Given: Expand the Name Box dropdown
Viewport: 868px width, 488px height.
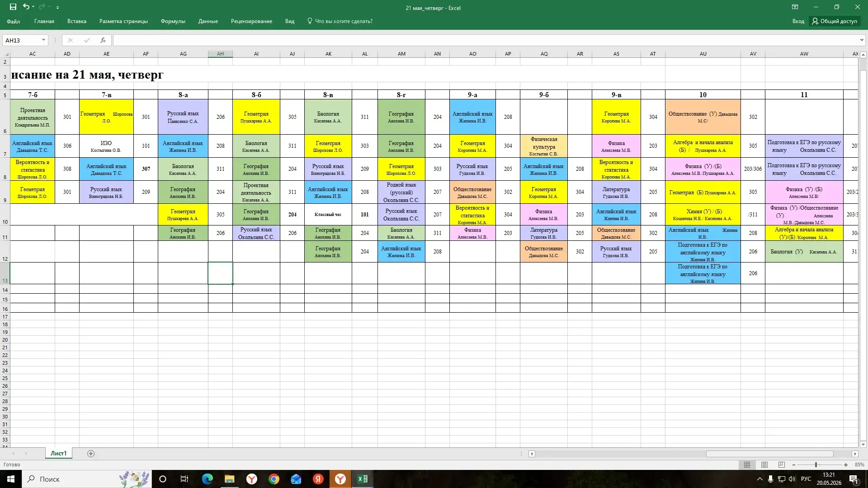Looking at the screenshot, I should click(43, 40).
